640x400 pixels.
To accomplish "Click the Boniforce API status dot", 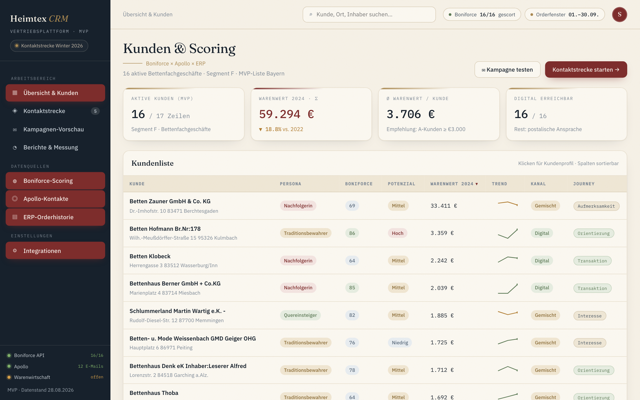I will click(9, 356).
